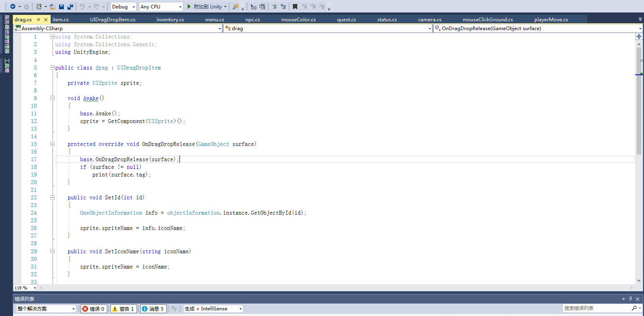The height and width of the screenshot is (316, 644).
Task: Close the error list panel
Action: click(638, 299)
